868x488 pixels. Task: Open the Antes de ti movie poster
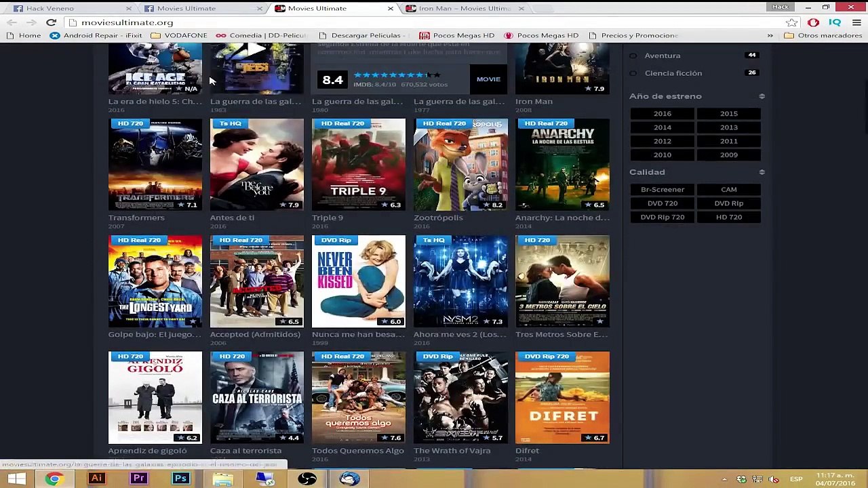click(257, 165)
